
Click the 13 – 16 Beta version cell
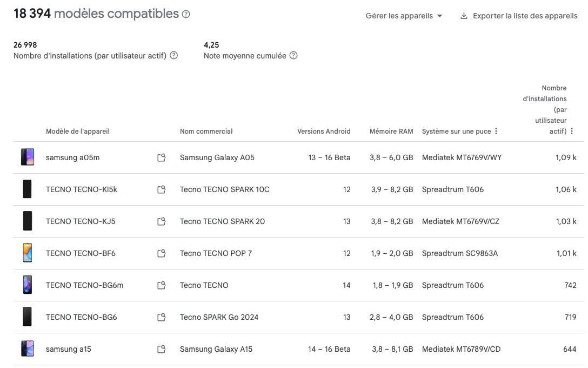pyautogui.click(x=329, y=157)
